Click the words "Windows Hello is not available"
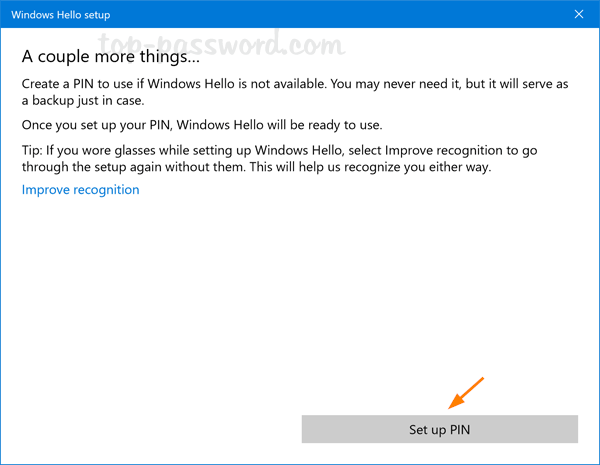 click(x=263, y=86)
